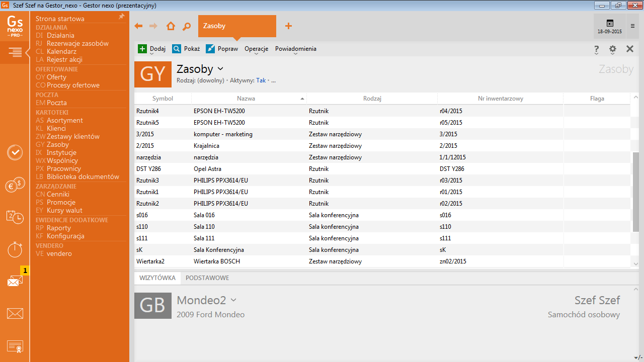Click the home icon in navigation bar
The image size is (644, 362).
(x=171, y=26)
